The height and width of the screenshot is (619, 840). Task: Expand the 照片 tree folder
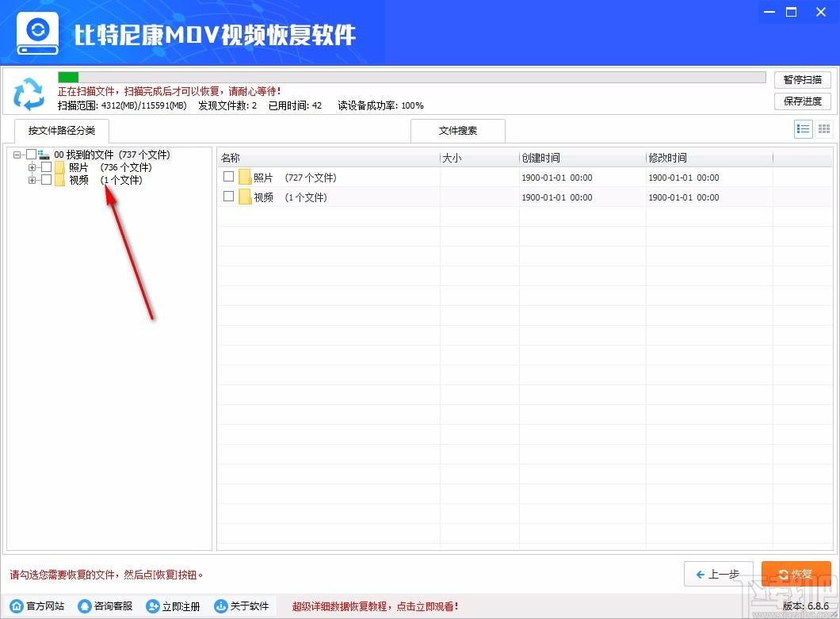pos(32,167)
